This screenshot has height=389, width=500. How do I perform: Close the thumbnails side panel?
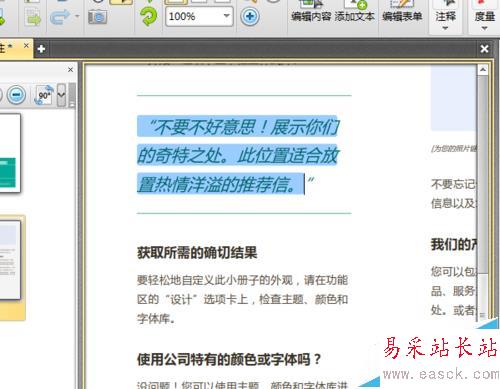tap(70, 70)
